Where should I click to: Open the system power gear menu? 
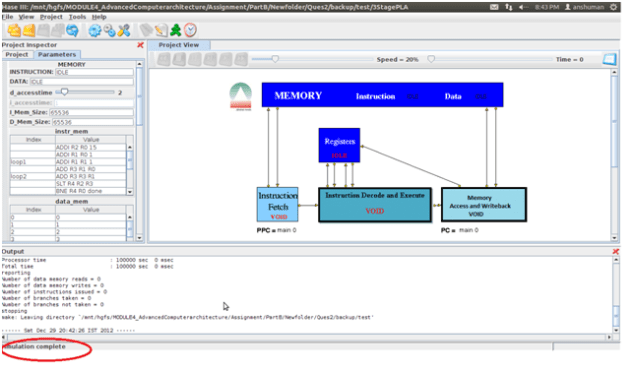pos(614,7)
